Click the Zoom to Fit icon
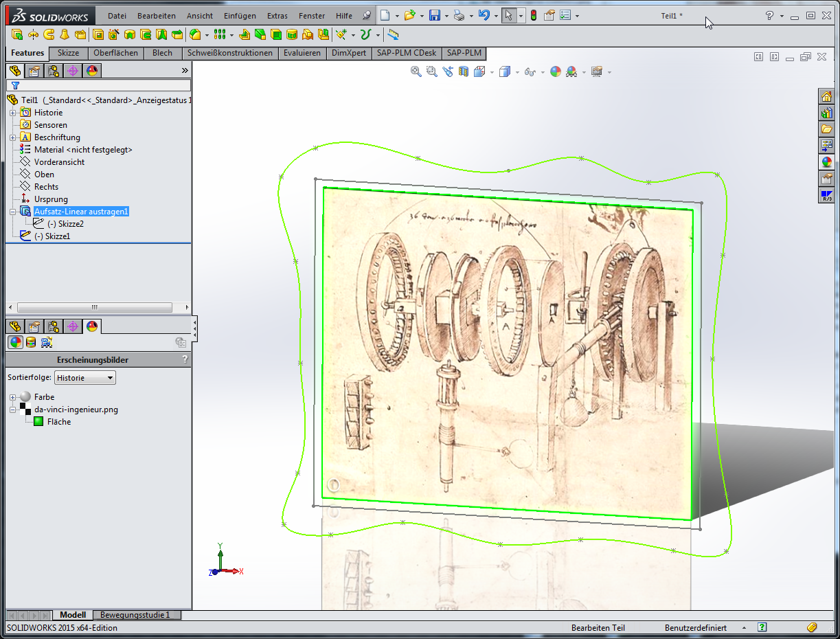The image size is (840, 639). 416,71
